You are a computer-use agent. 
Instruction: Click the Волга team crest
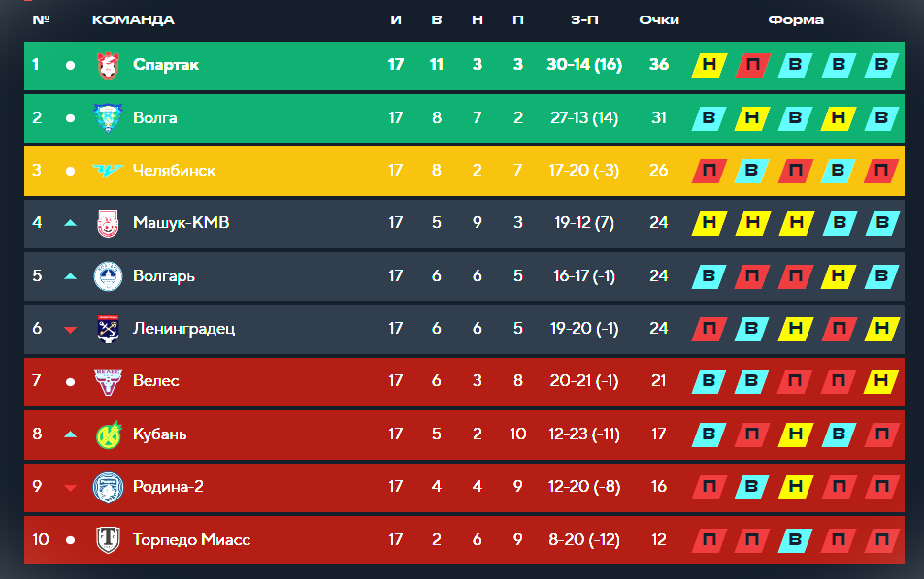pos(107,117)
